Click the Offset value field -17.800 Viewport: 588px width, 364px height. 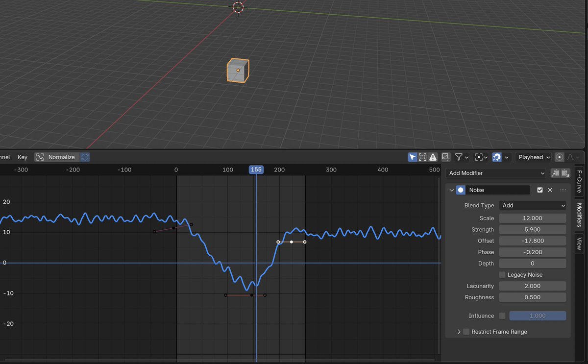(x=533, y=241)
